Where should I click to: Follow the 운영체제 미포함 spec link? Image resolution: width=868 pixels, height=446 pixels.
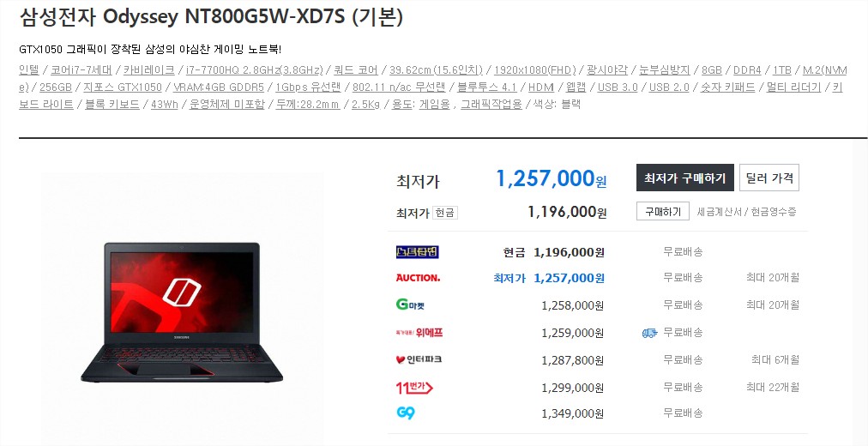[x=227, y=105]
